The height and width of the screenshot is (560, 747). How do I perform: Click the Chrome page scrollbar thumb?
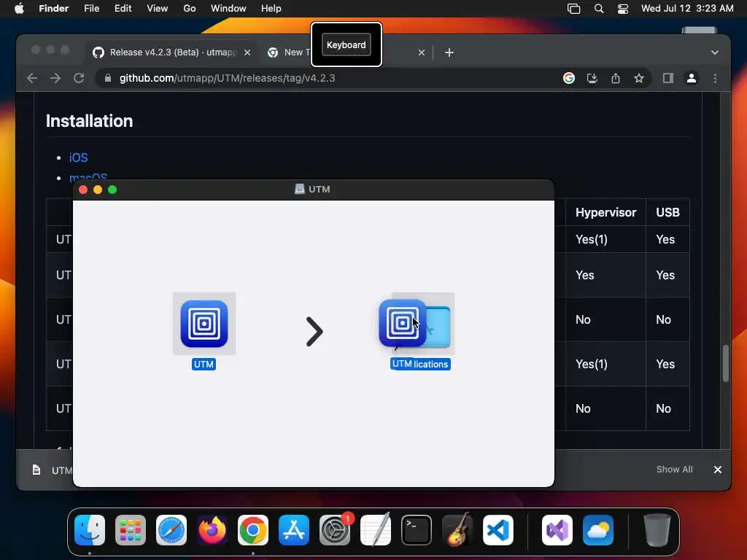(726, 363)
